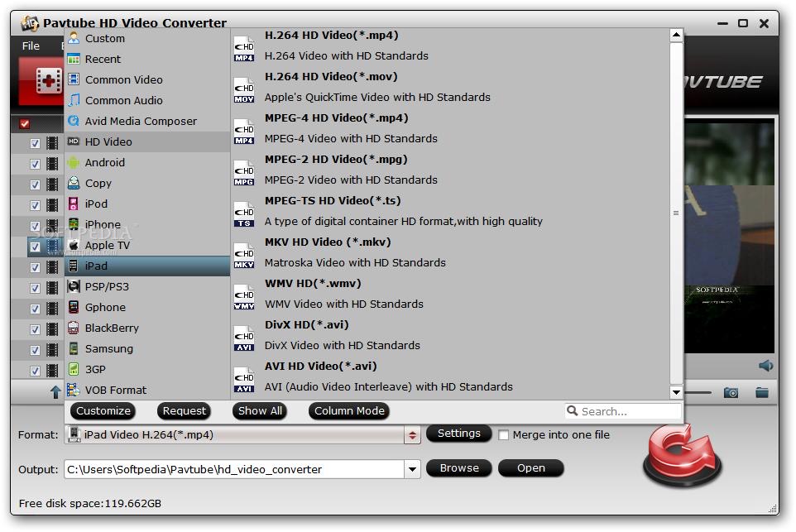Click the add video red film icon
This screenshot has width=796, height=532.
click(50, 81)
